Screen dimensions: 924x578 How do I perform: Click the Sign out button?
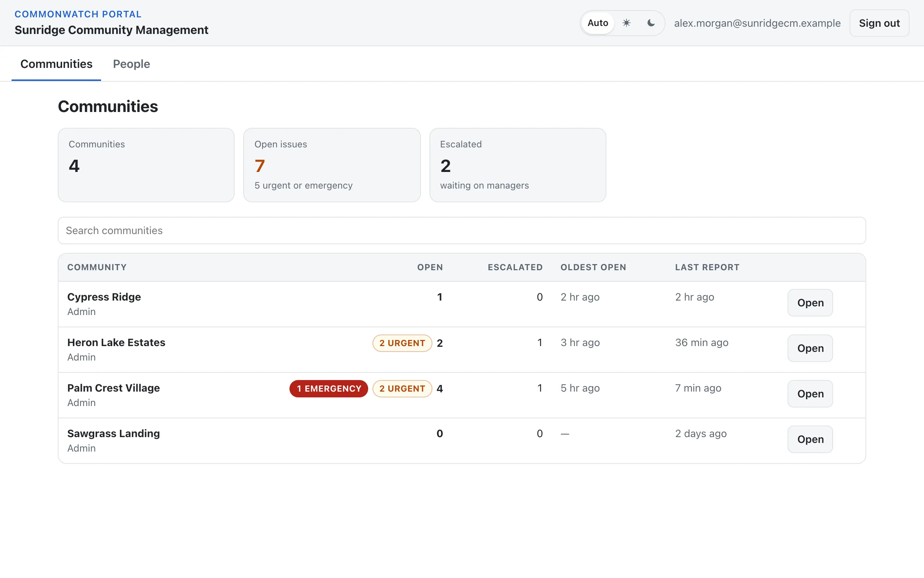click(879, 23)
